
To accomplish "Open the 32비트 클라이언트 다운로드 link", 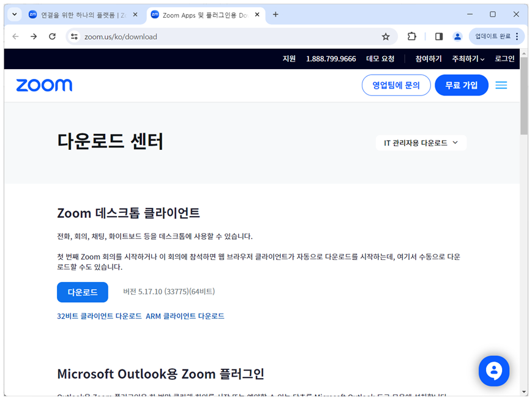I will pos(99,316).
